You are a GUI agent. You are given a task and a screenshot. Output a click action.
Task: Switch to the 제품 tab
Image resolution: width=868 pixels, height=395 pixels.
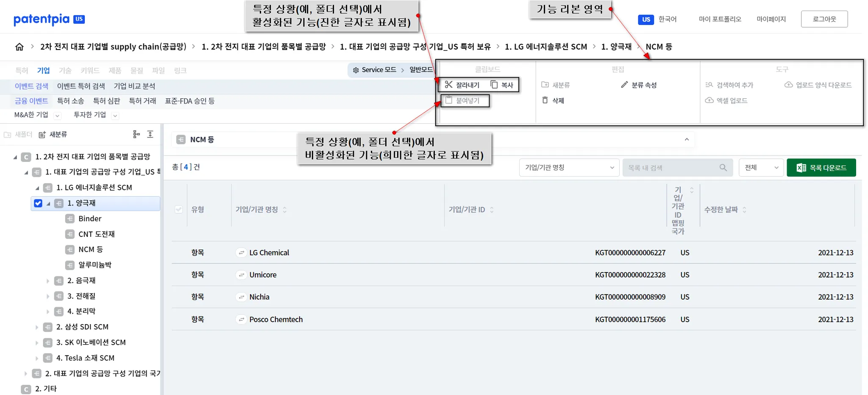click(x=115, y=70)
